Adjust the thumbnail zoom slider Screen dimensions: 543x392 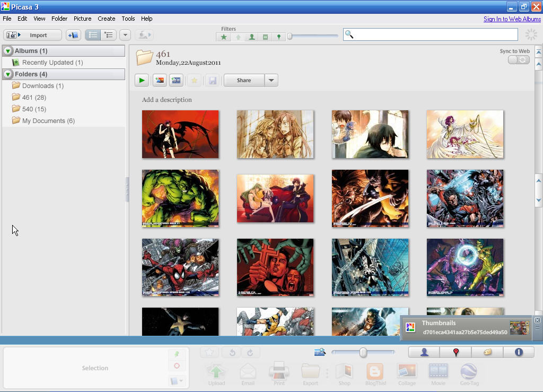pyautogui.click(x=363, y=352)
